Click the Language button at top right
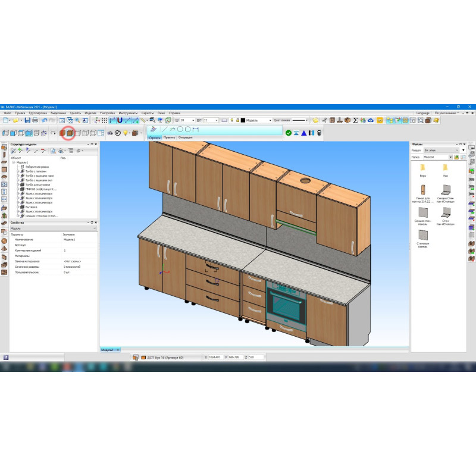Screen dimensions: 476x476 coord(422,112)
